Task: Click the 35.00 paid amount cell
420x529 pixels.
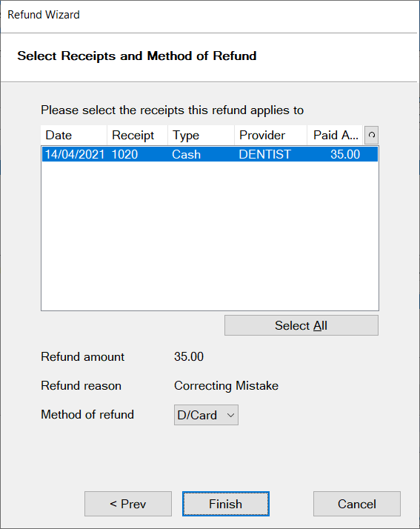Action: [345, 154]
